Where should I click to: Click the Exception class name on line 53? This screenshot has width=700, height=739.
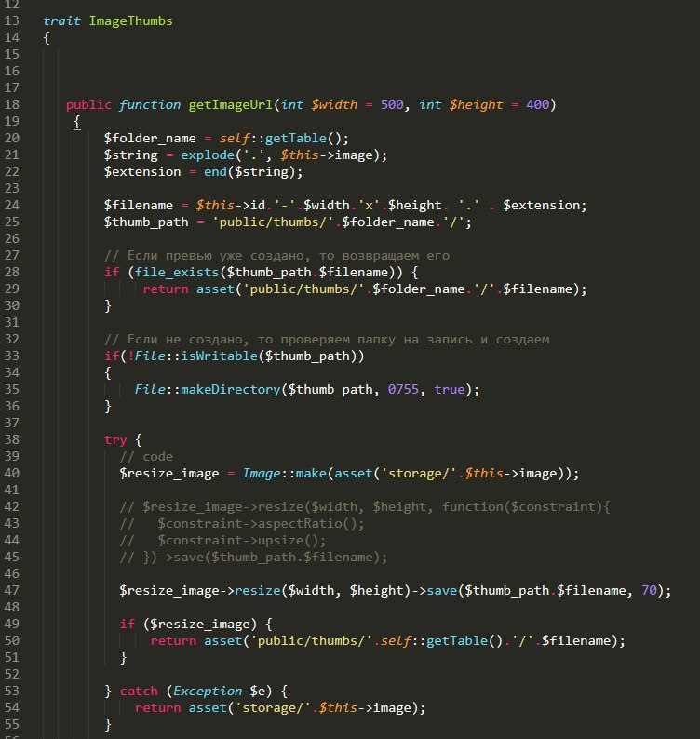tap(208, 692)
